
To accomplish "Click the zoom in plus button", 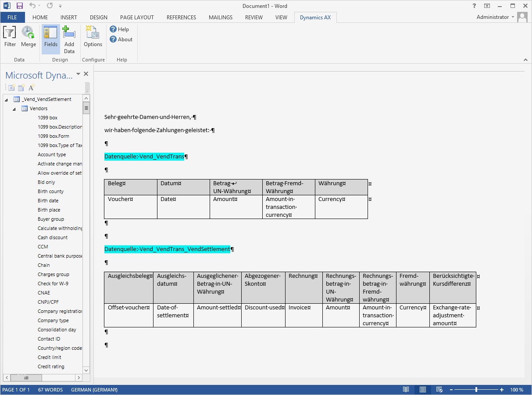I will pyautogui.click(x=502, y=390).
